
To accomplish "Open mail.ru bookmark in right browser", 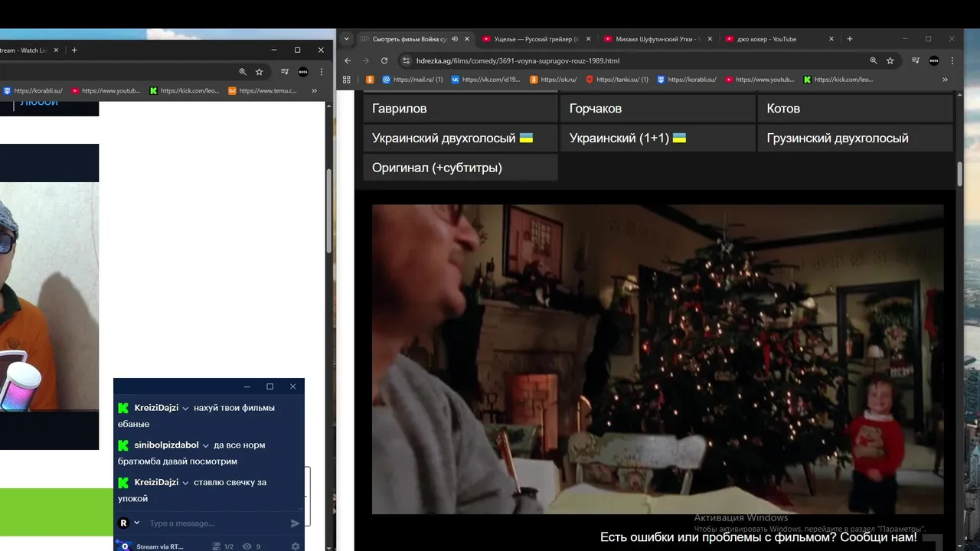I will click(412, 79).
